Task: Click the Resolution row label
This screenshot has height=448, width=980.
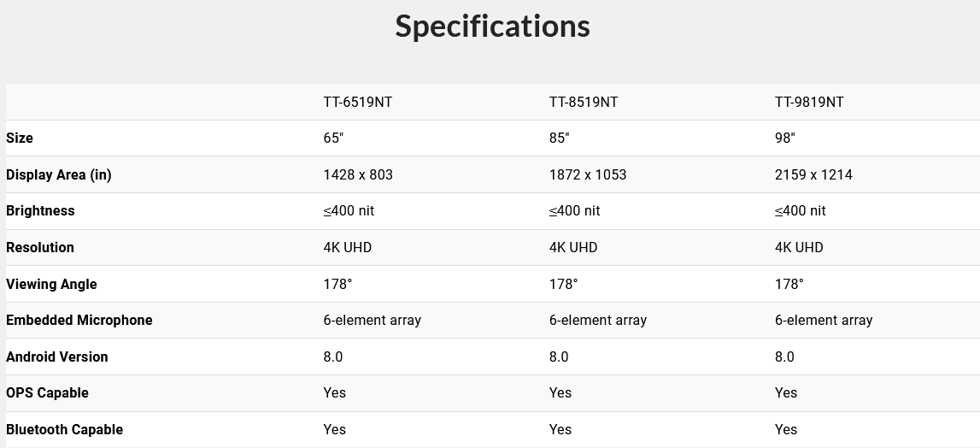Action: 40,247
